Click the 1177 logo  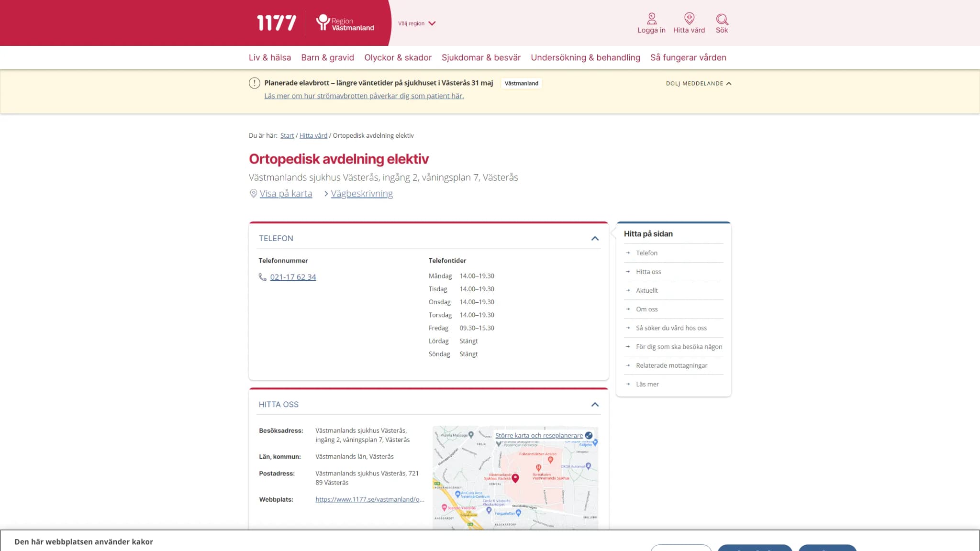point(277,23)
